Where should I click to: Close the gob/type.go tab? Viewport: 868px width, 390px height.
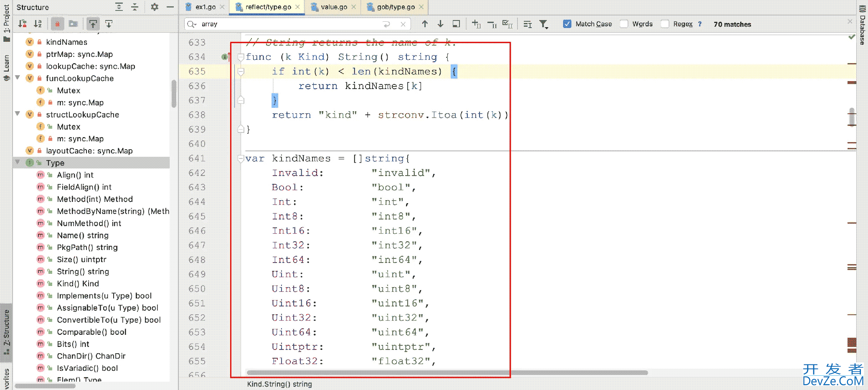421,7
